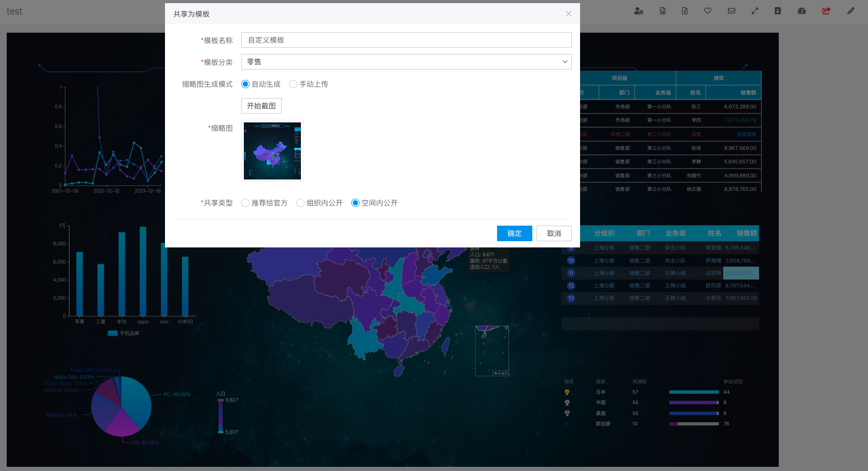Click the 华为 bar in bar chart
The height and width of the screenshot is (471, 868).
click(122, 273)
